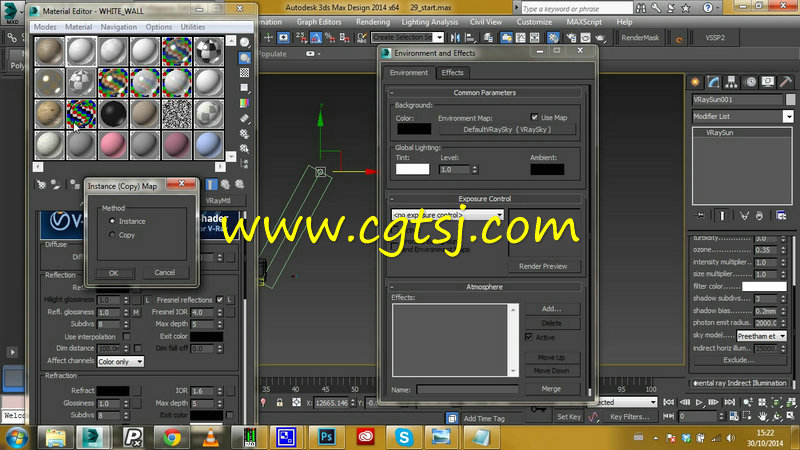The image size is (800, 450).
Task: Click Add... in Atmosphere effects
Action: [552, 309]
